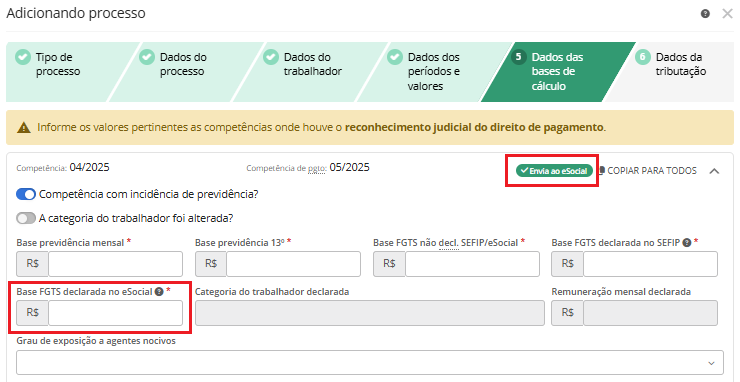Screen dimensions: 740x382
Task: Close the Adicionando processo dialog
Action: tap(727, 14)
